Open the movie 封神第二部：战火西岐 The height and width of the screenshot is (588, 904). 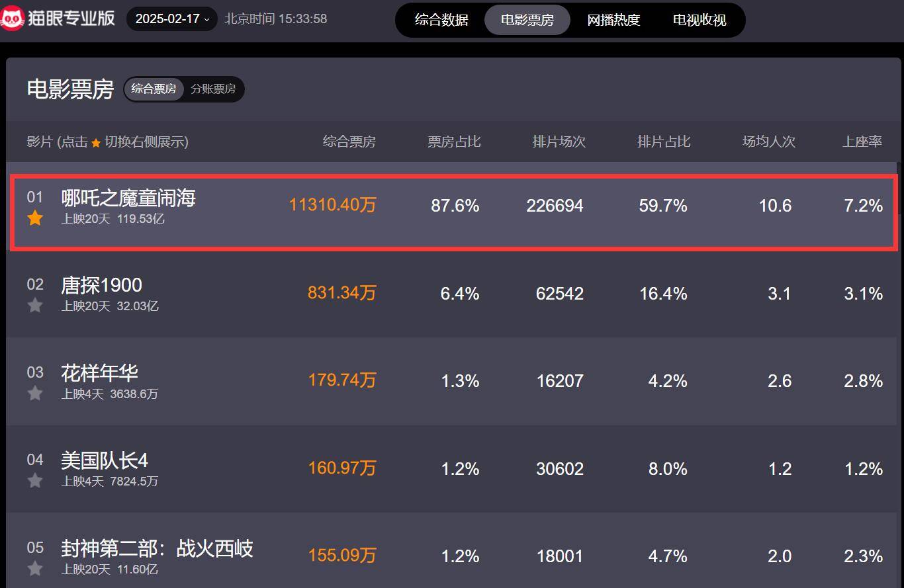point(157,548)
